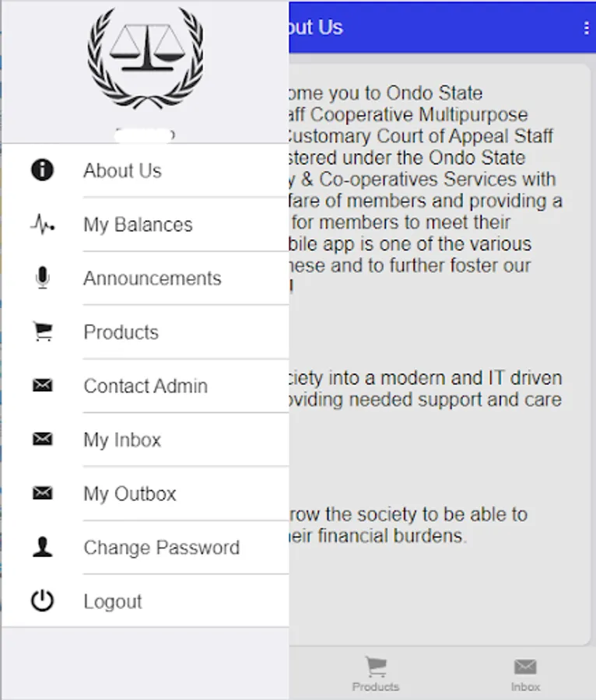Select My Outbox menu entry
Image resolution: width=596 pixels, height=700 pixels.
click(x=130, y=494)
